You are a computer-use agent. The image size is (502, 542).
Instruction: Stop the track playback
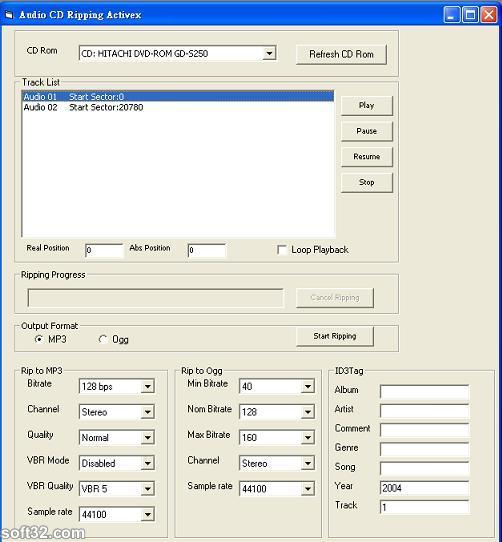pos(367,182)
